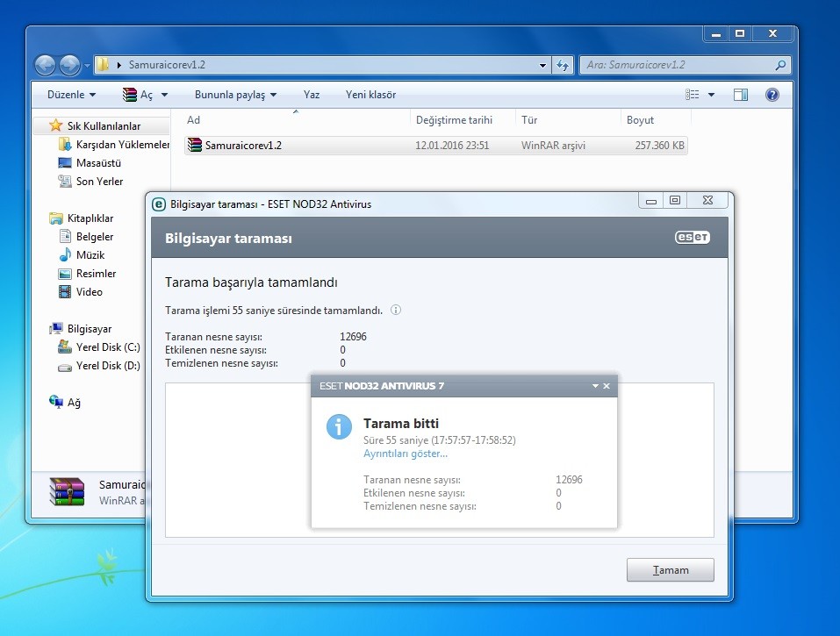
Task: Click blue info icon in Tarama bitti popup
Action: 339,426
